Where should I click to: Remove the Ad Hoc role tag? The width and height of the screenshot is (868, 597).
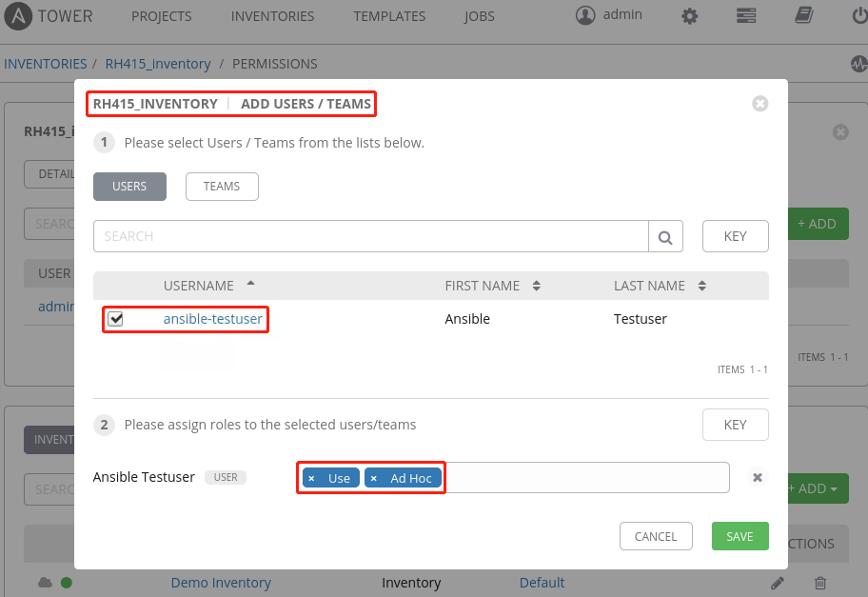click(373, 478)
